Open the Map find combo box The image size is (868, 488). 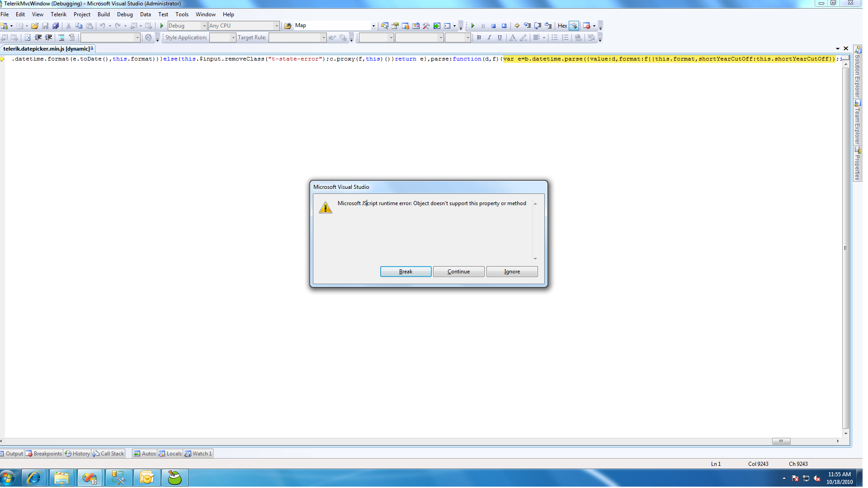coord(373,26)
